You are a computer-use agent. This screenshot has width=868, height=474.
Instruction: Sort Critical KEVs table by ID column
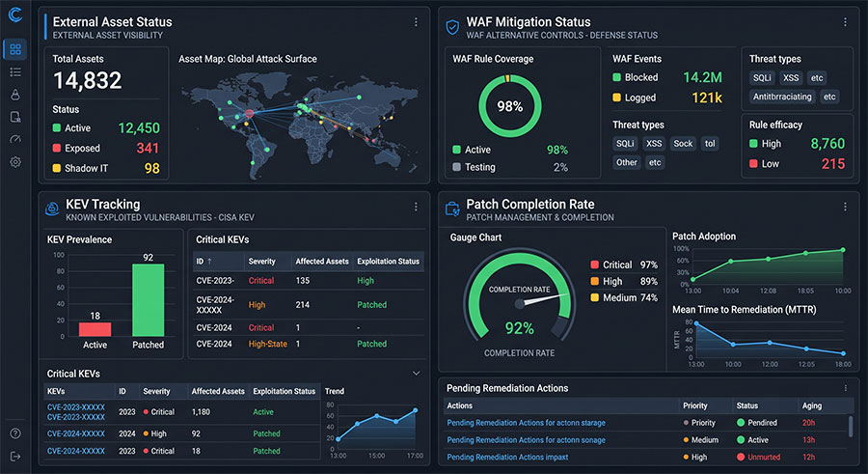[x=204, y=261]
